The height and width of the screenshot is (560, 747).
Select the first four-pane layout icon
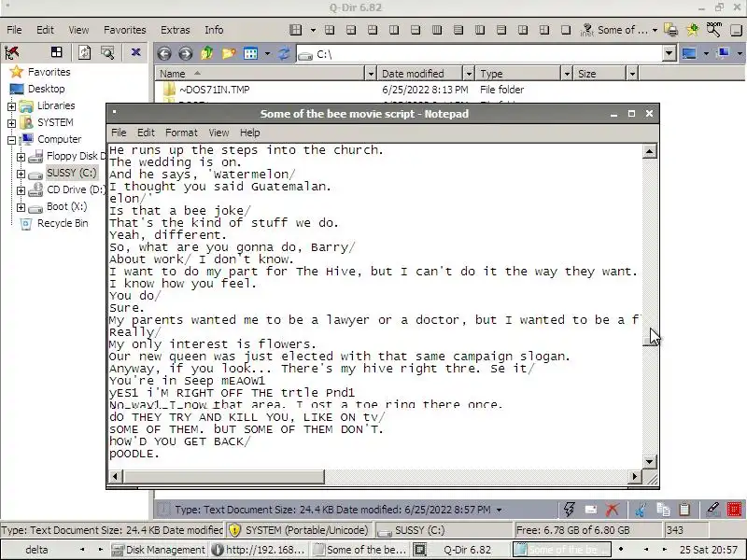330,30
